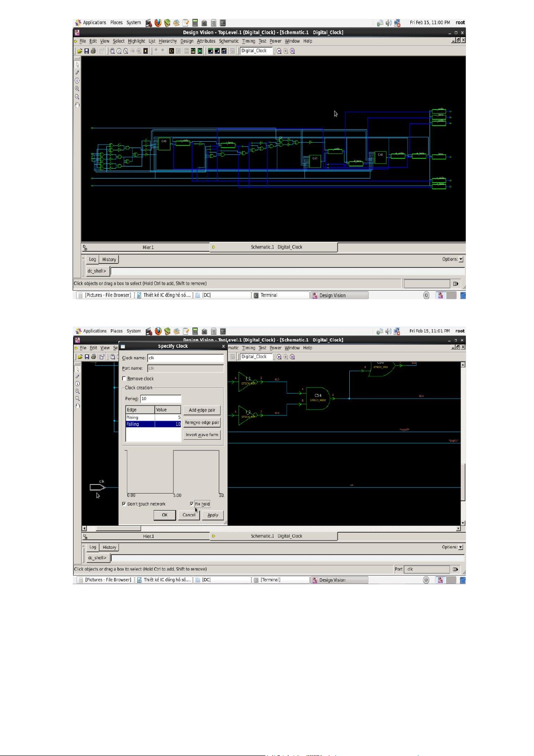The height and width of the screenshot is (756, 534).
Task: Toggle the Fix hold checkbox
Action: (x=192, y=504)
